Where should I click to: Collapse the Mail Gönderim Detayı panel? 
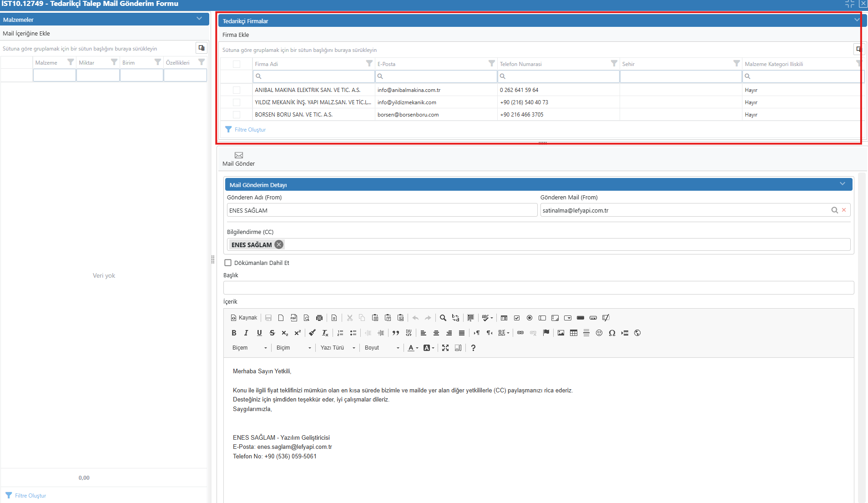(842, 184)
